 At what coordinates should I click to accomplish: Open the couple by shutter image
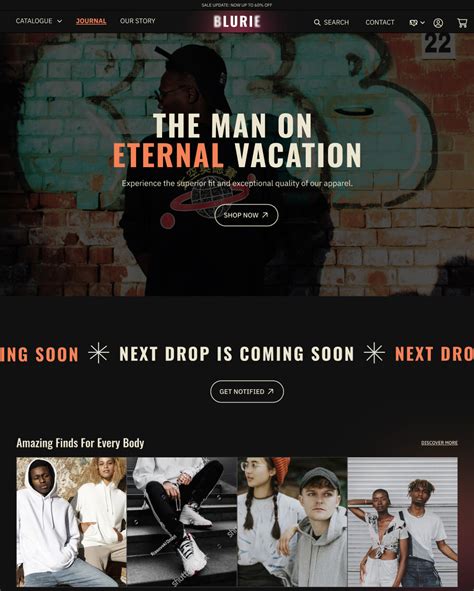pyautogui.click(x=403, y=522)
